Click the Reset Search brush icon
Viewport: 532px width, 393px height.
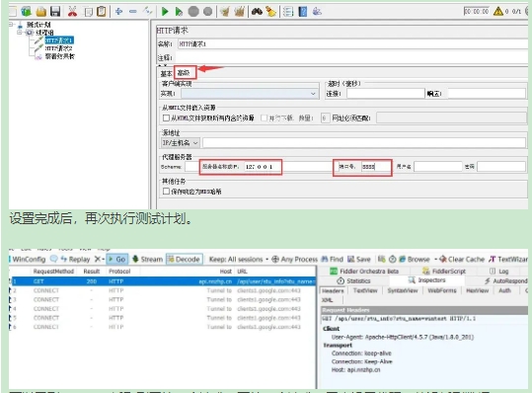pyautogui.click(x=270, y=12)
